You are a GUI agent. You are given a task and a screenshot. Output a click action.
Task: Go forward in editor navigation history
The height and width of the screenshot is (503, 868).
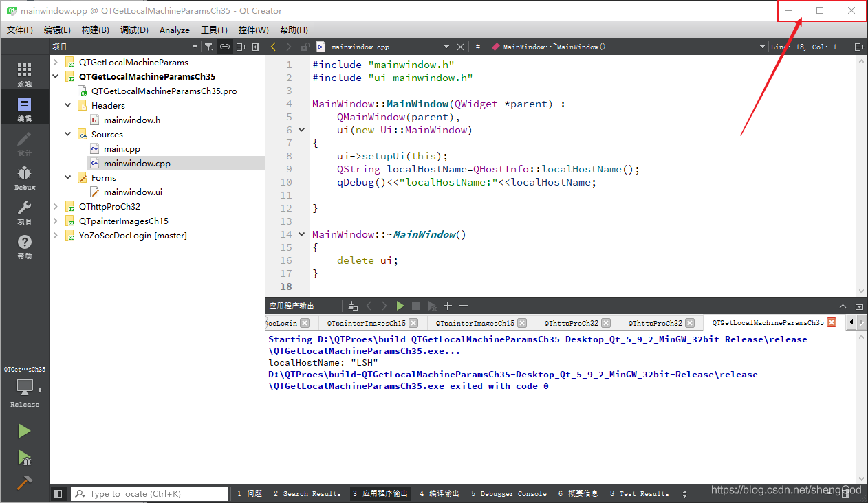coord(289,47)
